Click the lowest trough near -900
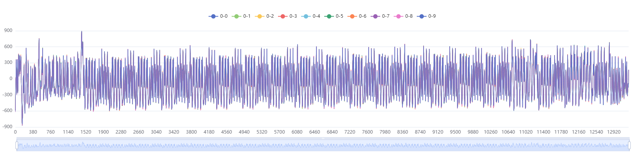This screenshot has width=644, height=154. [x=22, y=125]
